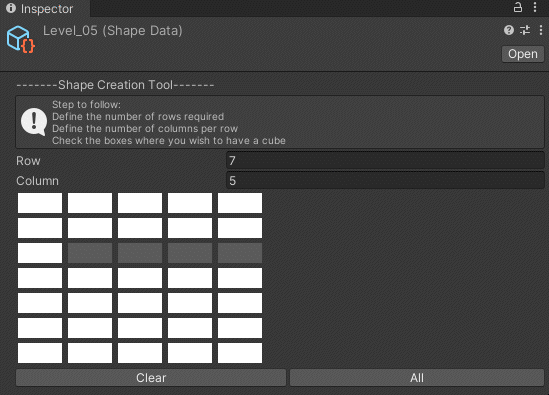Screen dimensions: 549x395
Task: Toggle the last cell in the third row
Action: click(240, 253)
